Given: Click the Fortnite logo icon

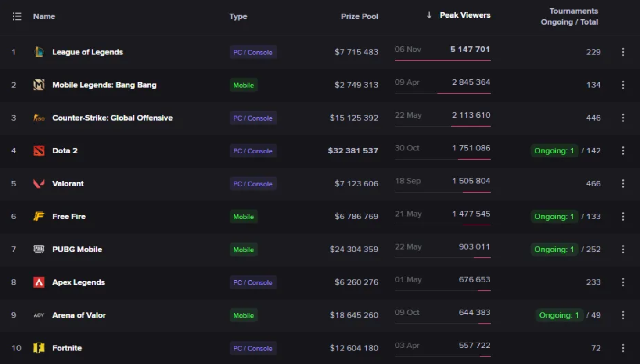Looking at the screenshot, I should (39, 348).
